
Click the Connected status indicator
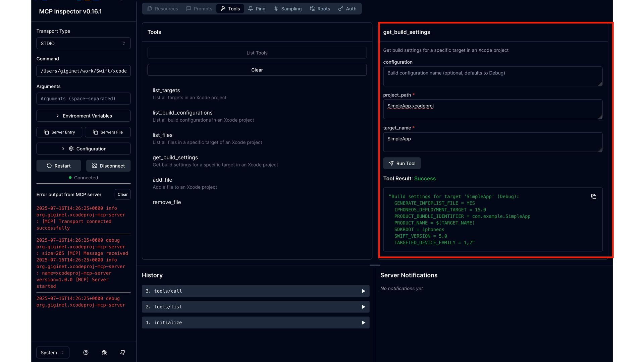coord(84,178)
